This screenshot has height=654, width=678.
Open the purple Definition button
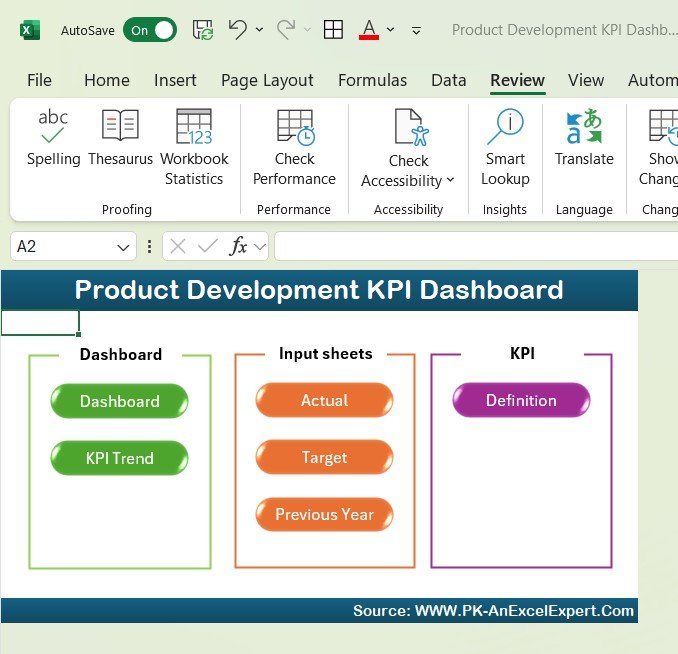click(x=521, y=400)
